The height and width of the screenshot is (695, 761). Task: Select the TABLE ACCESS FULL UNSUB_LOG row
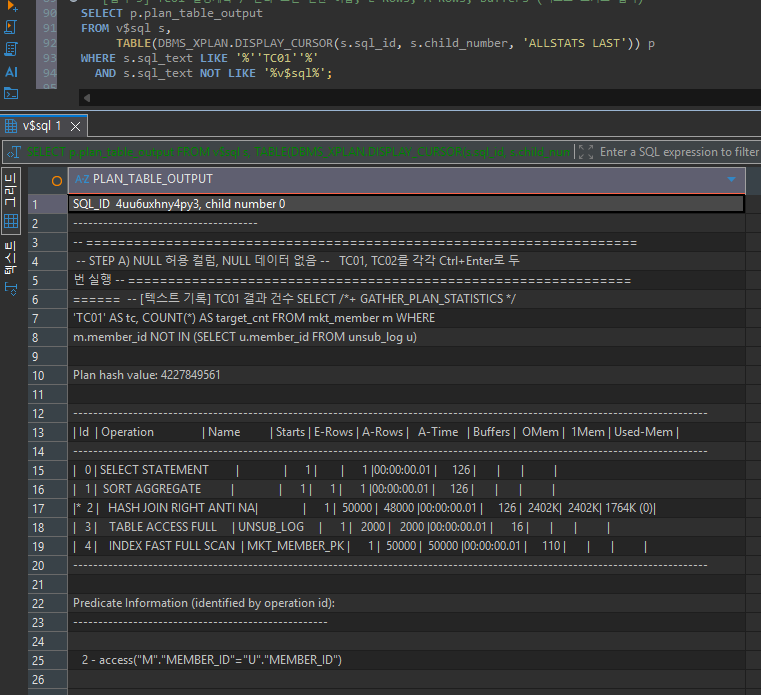[407, 527]
